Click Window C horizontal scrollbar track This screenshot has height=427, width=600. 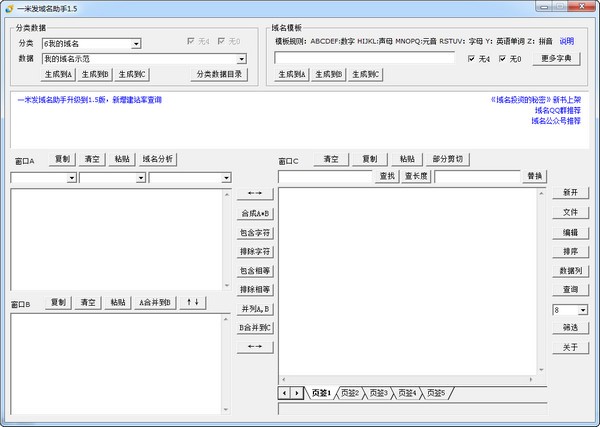407,380
